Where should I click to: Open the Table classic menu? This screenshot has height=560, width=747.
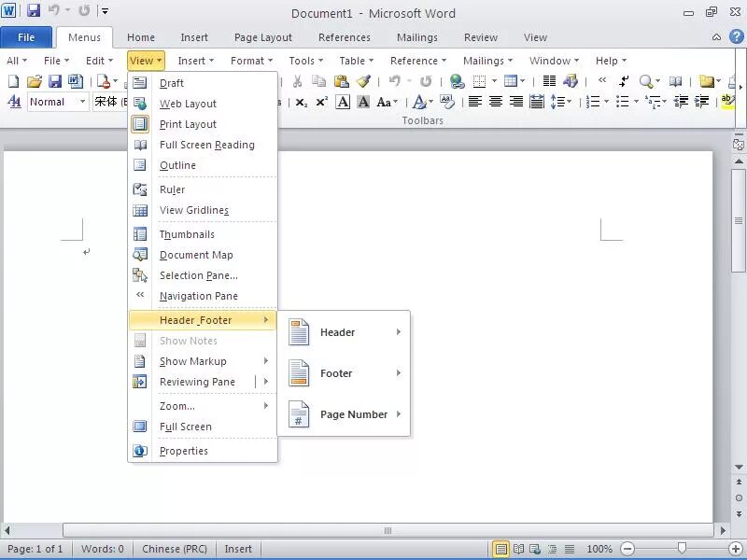click(357, 61)
